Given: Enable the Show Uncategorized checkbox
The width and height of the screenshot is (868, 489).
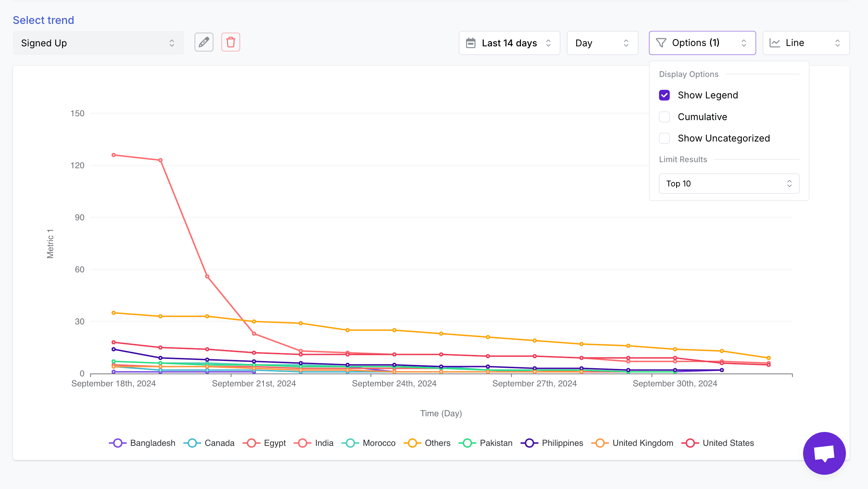Looking at the screenshot, I should coord(664,138).
